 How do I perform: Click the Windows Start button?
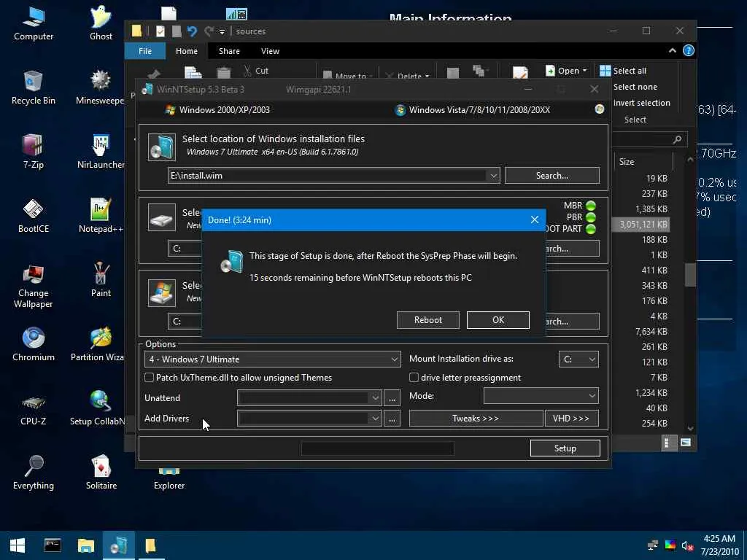pyautogui.click(x=18, y=545)
